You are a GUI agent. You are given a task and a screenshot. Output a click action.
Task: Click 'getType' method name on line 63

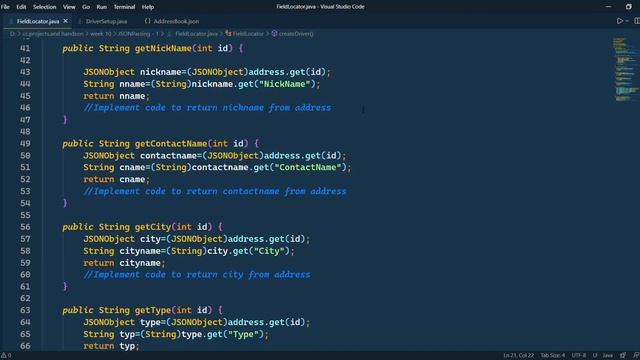point(153,310)
